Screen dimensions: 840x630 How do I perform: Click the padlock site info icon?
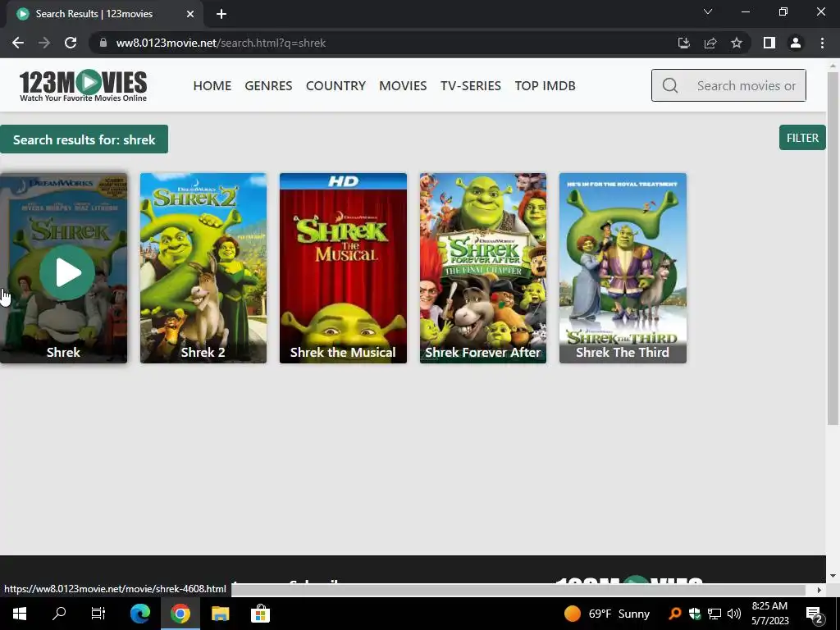click(x=103, y=43)
